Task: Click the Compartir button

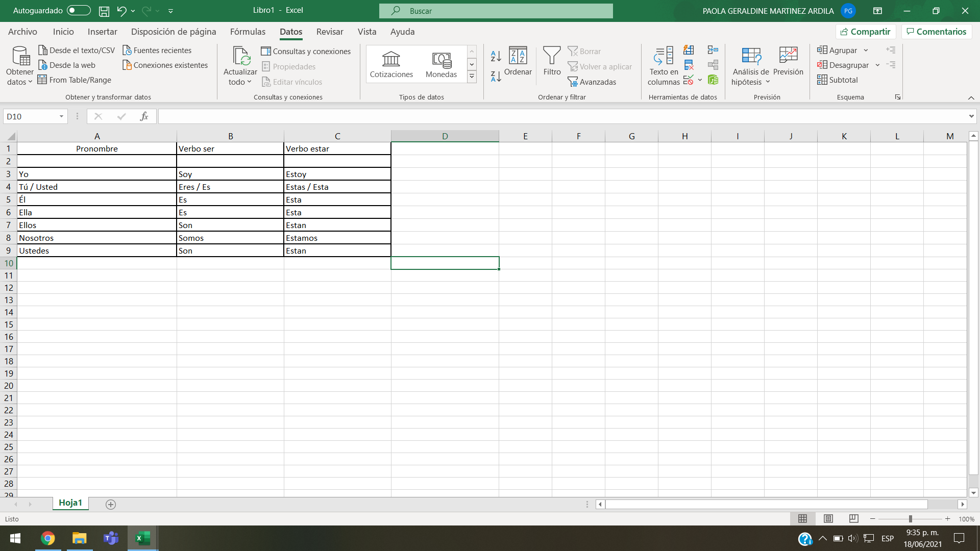Action: tap(866, 32)
